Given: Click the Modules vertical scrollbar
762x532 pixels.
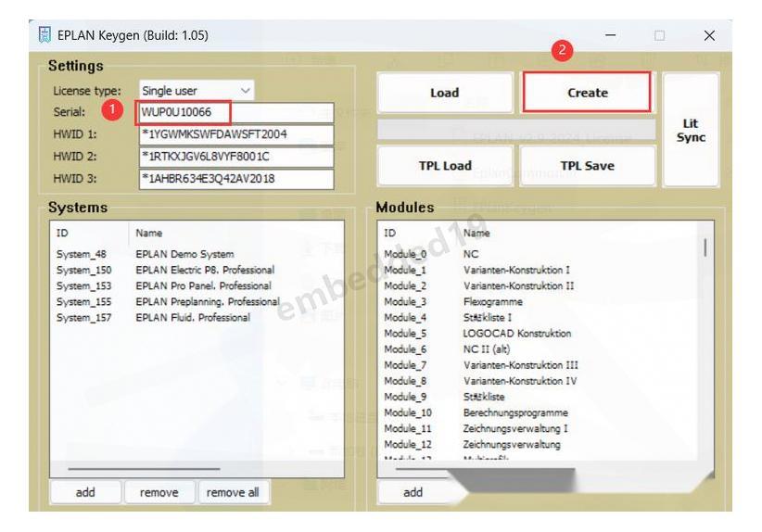Looking at the screenshot, I should (705, 248).
